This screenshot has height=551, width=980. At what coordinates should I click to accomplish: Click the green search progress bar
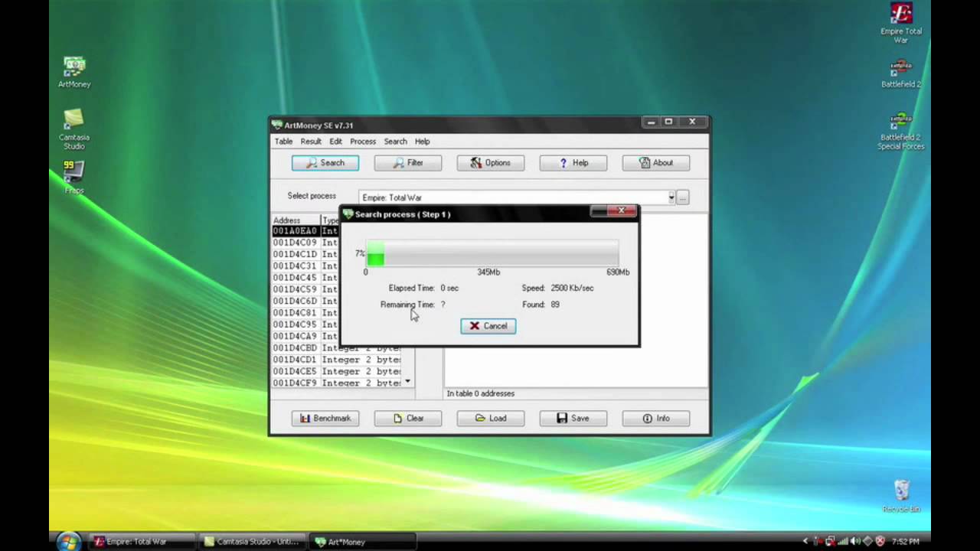pos(492,253)
